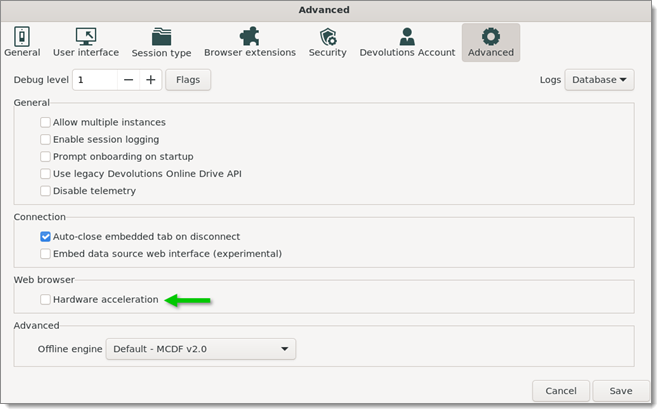Increase debug level with plus button

[x=151, y=80]
